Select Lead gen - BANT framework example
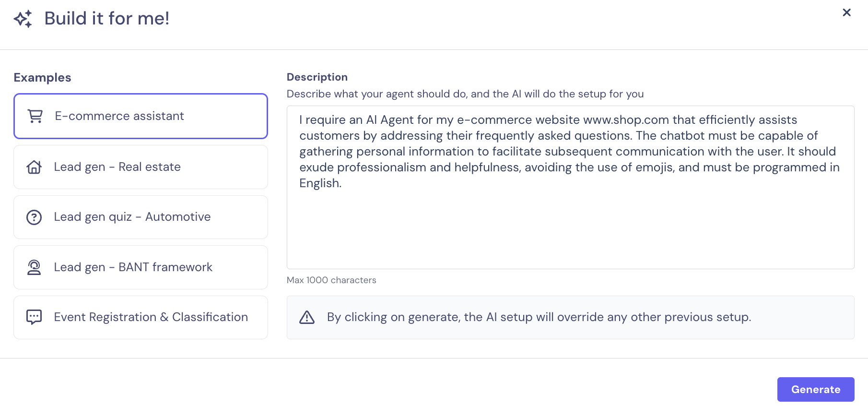The height and width of the screenshot is (406, 868). click(141, 267)
